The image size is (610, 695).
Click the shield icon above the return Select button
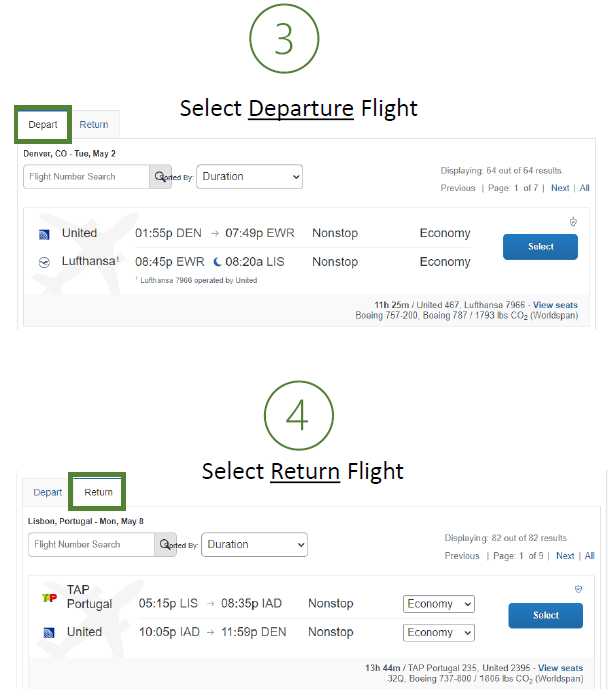tap(578, 589)
